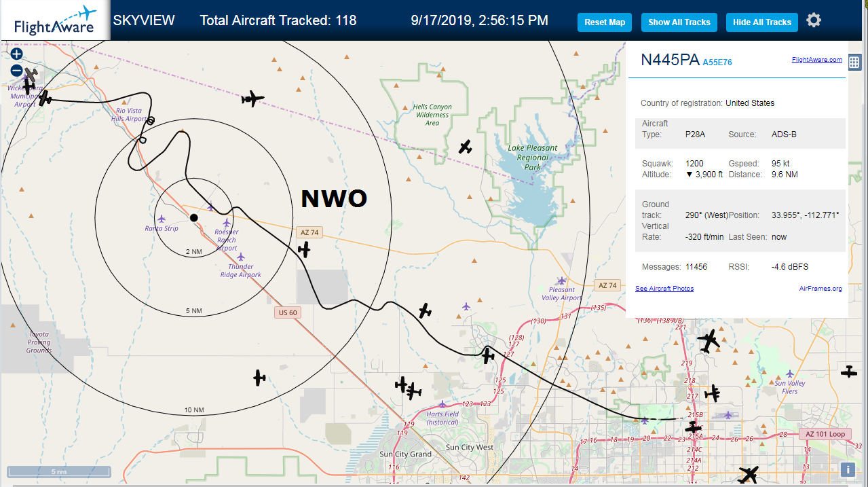This screenshot has width=868, height=487.
Task: Click the Sun Valley Fliers airport symbol
Action: [x=789, y=374]
